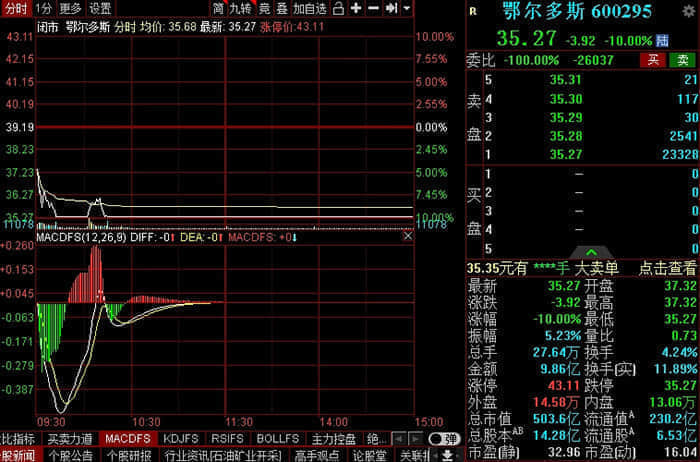700x462 pixels.
Task: Toggle the 九转 indicator button
Action: tap(241, 8)
